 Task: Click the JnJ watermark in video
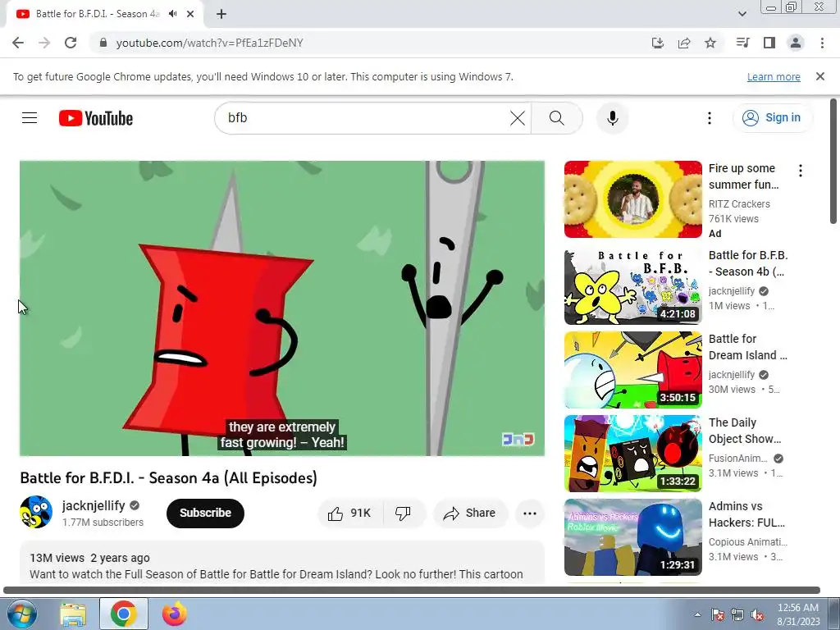pos(518,440)
